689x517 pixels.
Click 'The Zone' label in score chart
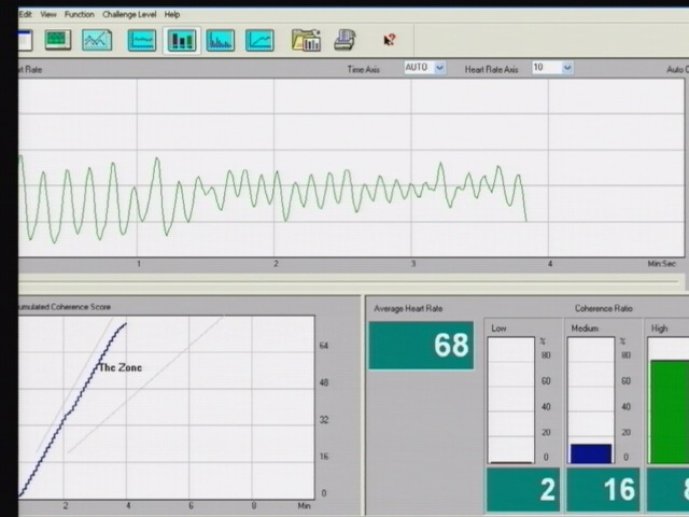tap(120, 368)
